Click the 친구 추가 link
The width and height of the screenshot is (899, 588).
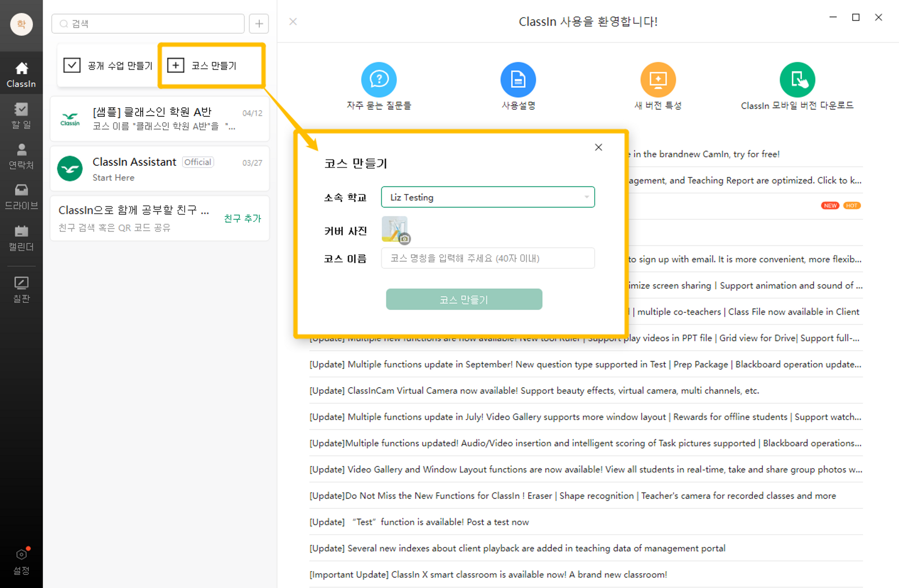[x=242, y=218]
